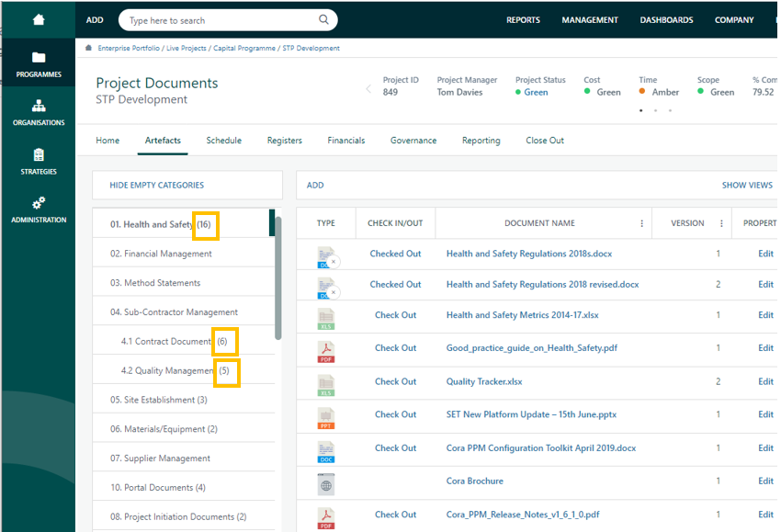781x532 pixels.
Task: Select 06. Materials/Equipment category
Action: click(x=184, y=429)
